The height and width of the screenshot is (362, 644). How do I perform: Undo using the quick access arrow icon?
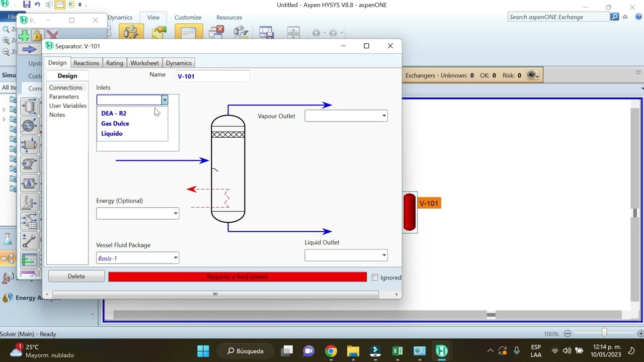coord(38,5)
